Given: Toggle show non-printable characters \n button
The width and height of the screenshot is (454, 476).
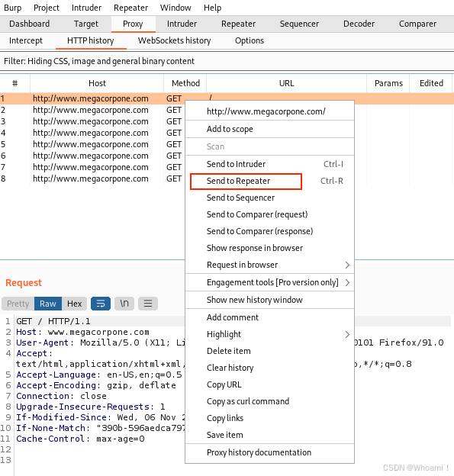Looking at the screenshot, I should 124,304.
